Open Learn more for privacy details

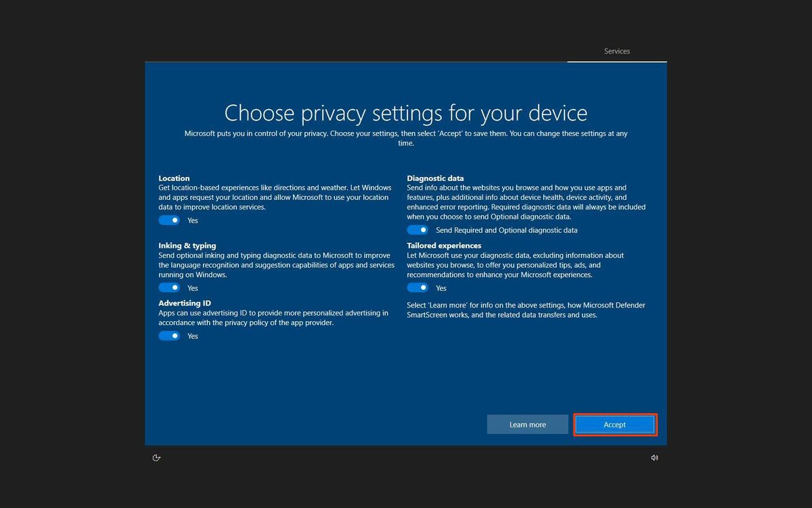527,424
